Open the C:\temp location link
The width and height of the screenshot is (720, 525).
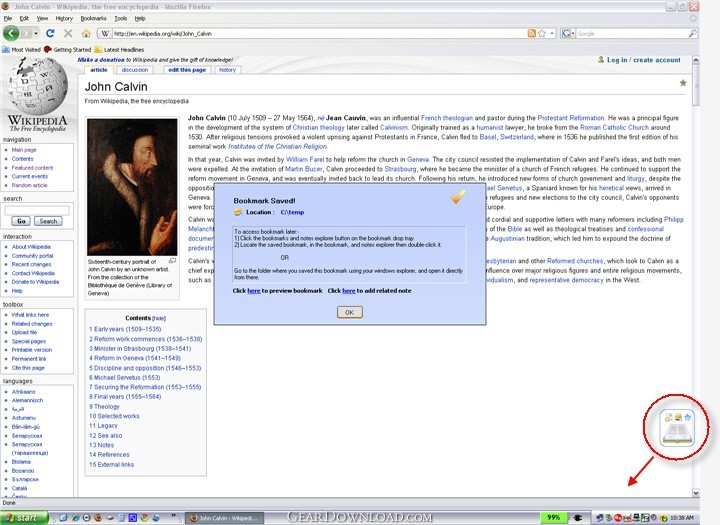pos(292,212)
